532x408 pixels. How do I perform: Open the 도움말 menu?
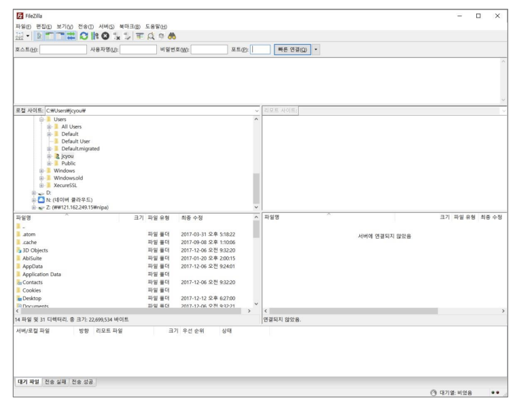coord(156,27)
